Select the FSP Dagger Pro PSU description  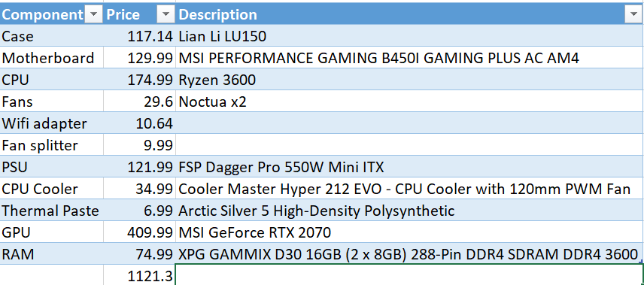coord(410,167)
